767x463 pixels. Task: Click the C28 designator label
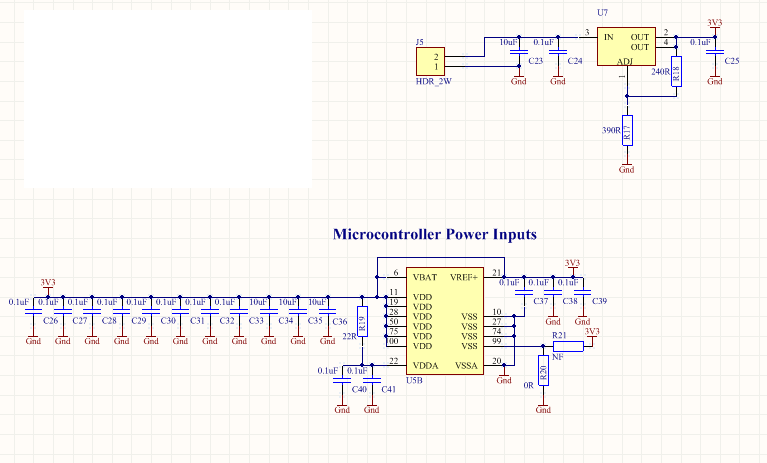(109, 321)
